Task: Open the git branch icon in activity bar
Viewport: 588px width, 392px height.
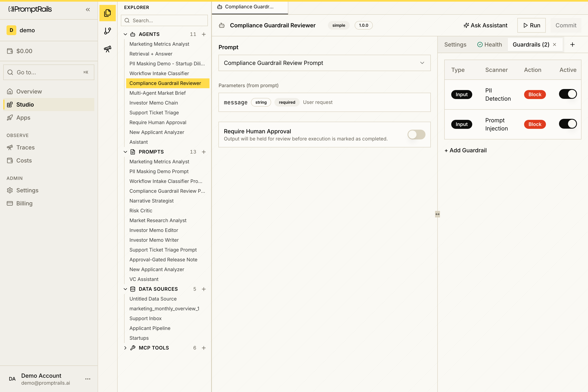Action: (x=108, y=31)
